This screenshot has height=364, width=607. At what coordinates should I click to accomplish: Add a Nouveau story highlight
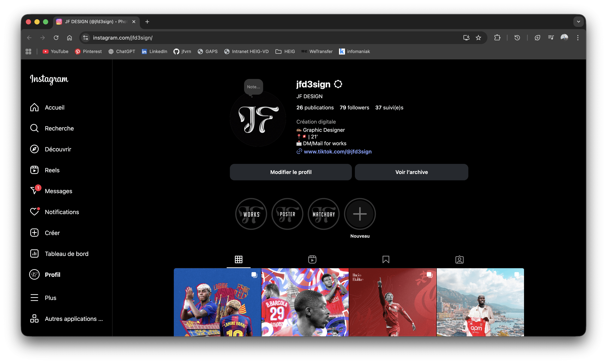coord(360,214)
